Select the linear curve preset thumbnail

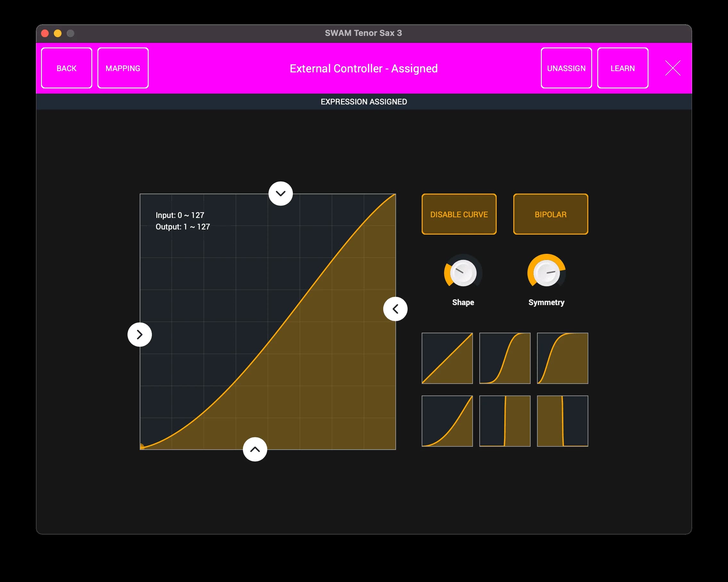[x=447, y=358]
